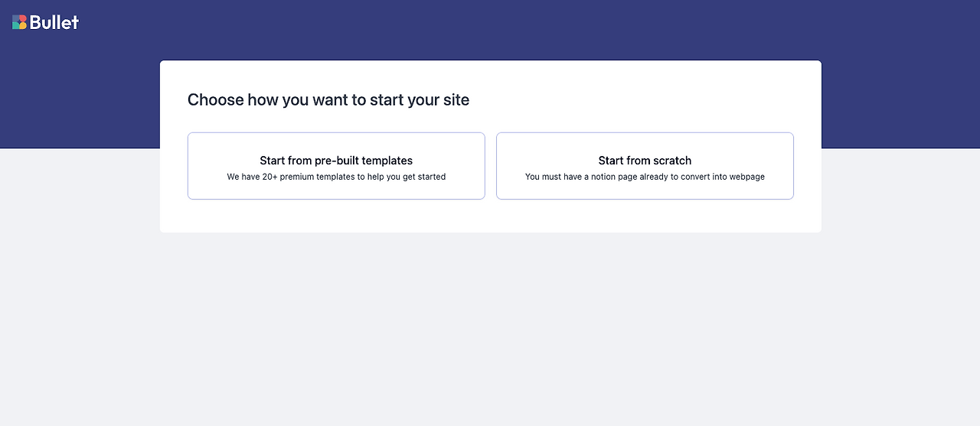The width and height of the screenshot is (980, 426).
Task: Click the word 'Choose' in the heading
Action: coord(215,99)
